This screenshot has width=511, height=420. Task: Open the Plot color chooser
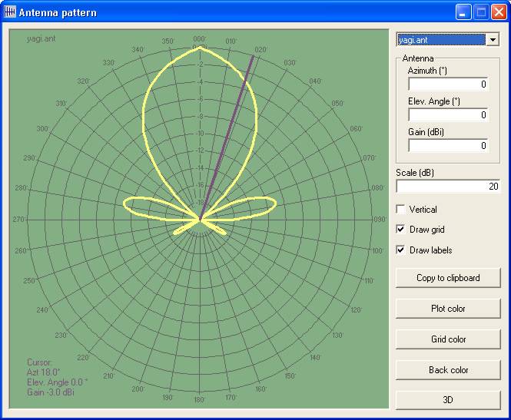[448, 309]
